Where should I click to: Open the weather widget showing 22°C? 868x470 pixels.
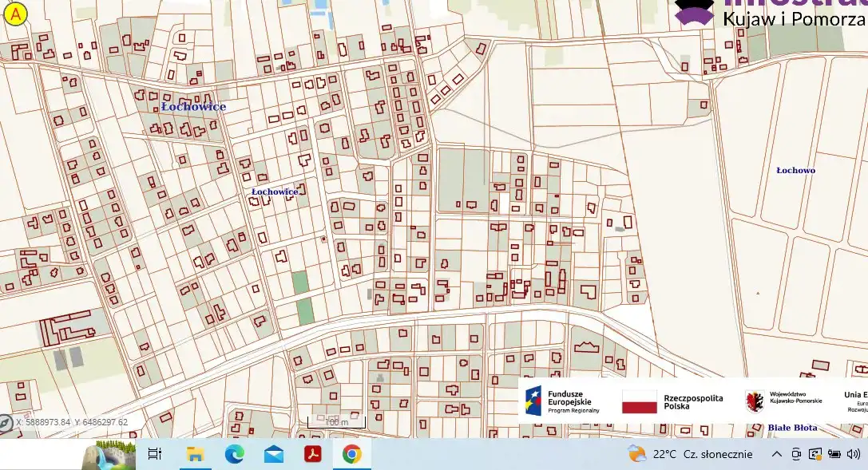[x=690, y=454]
